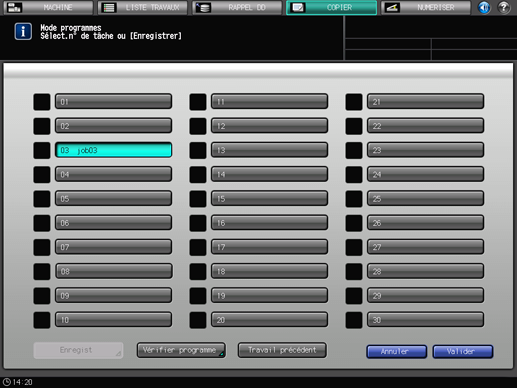The width and height of the screenshot is (517, 388).
Task: Select program slot 22
Action: pyautogui.click(x=425, y=126)
